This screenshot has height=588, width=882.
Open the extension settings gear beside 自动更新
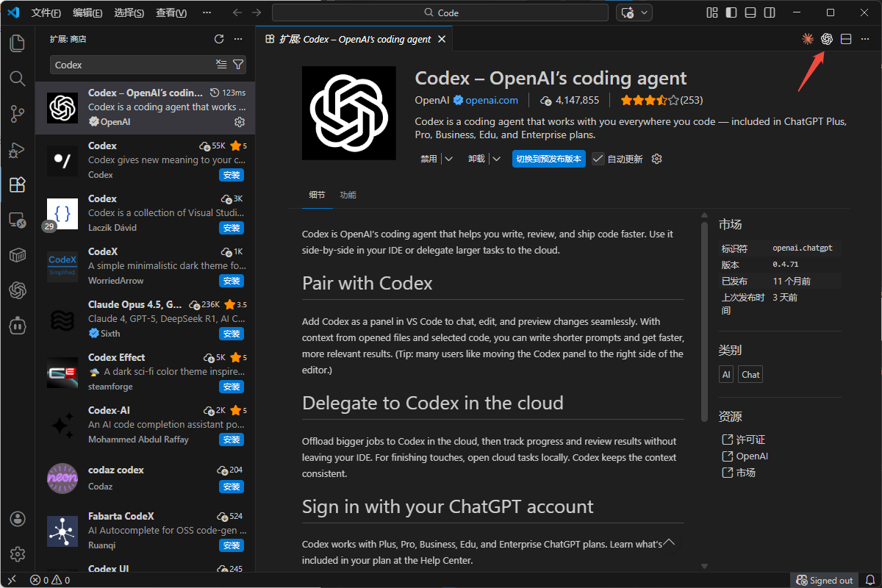tap(657, 159)
